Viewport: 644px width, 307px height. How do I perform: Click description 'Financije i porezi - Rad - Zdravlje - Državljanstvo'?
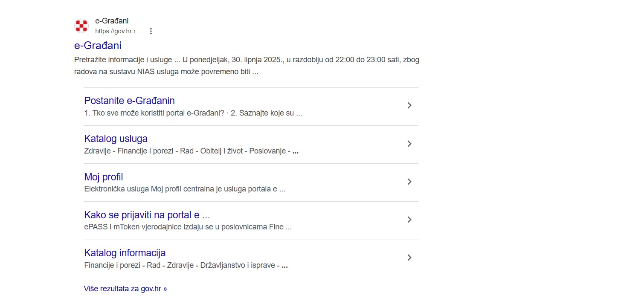tap(186, 266)
